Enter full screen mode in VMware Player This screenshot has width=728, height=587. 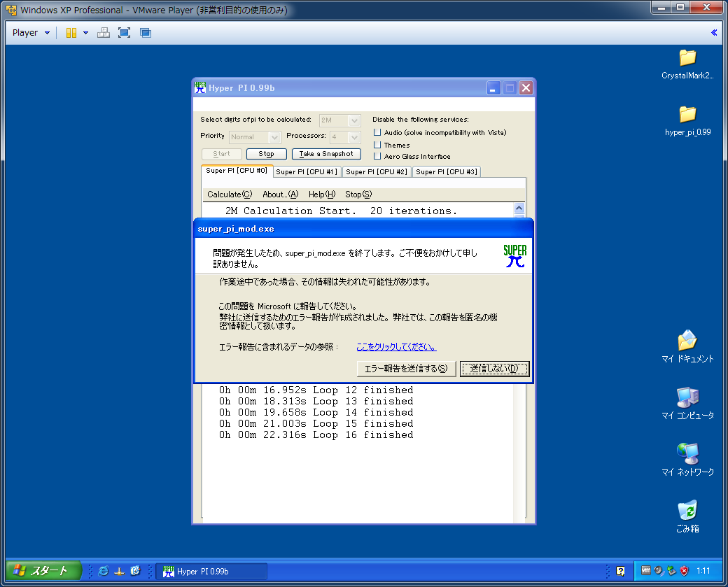click(x=124, y=32)
